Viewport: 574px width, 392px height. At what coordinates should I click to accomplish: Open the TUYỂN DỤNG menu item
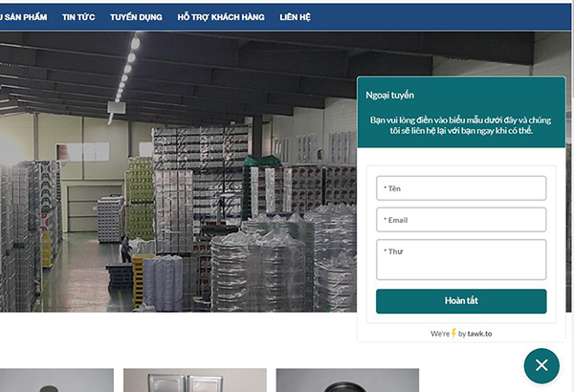(136, 17)
